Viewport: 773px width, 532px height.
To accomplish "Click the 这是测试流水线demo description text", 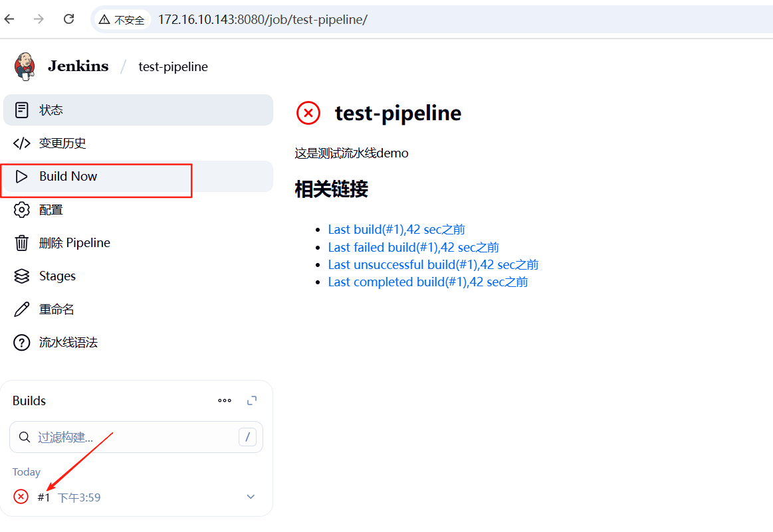I will (352, 153).
